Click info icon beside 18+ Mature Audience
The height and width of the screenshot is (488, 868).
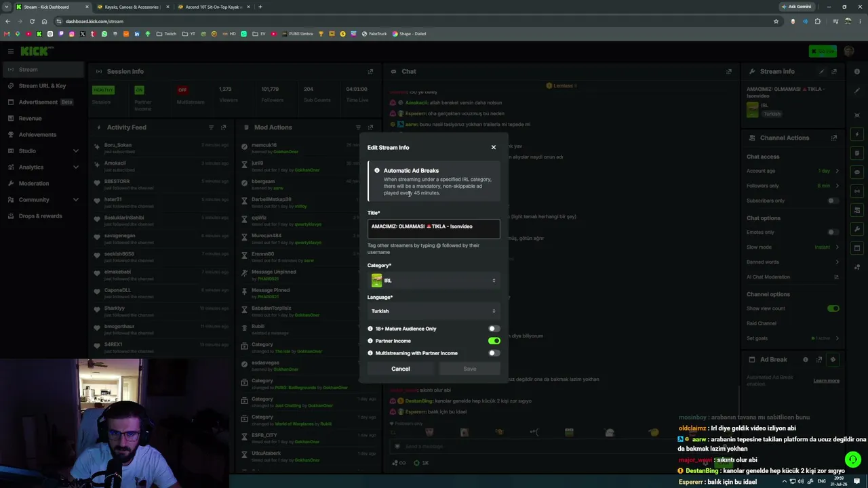(370, 329)
